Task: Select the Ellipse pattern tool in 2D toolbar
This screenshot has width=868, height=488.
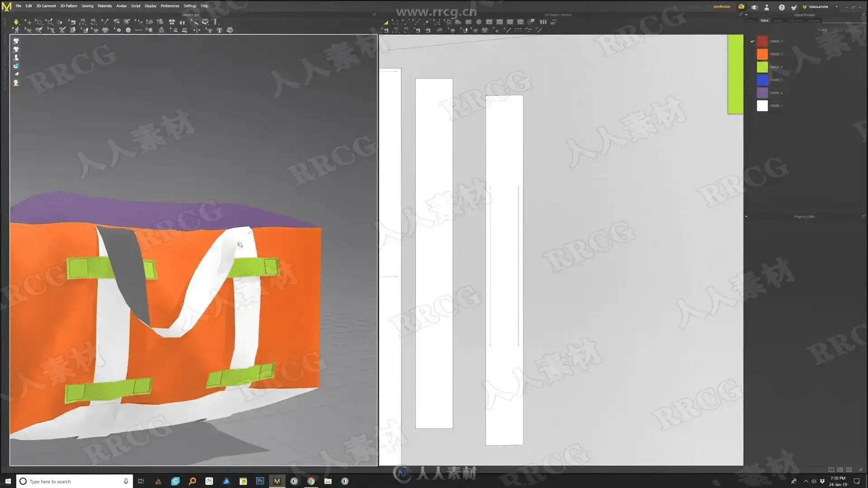Action: point(479,22)
